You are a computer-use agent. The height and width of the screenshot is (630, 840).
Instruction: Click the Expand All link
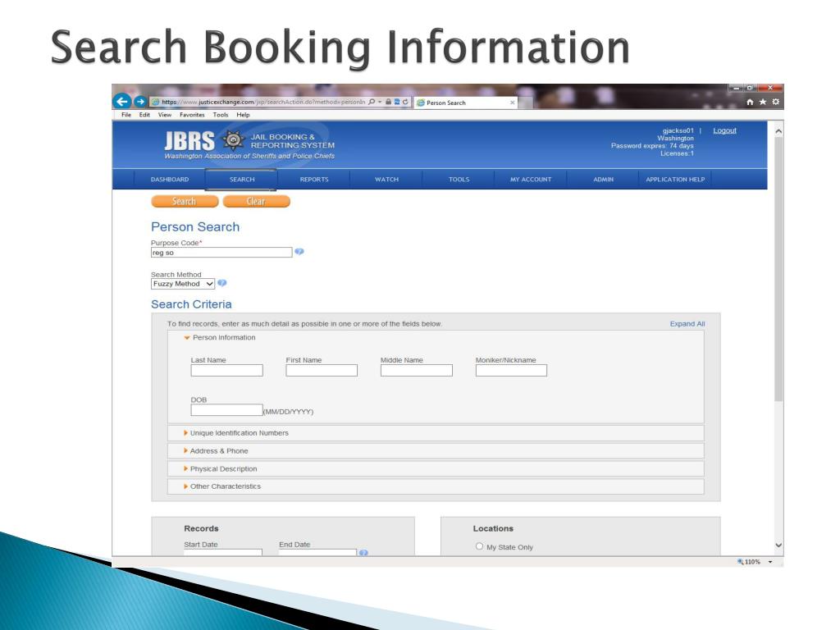click(x=687, y=323)
